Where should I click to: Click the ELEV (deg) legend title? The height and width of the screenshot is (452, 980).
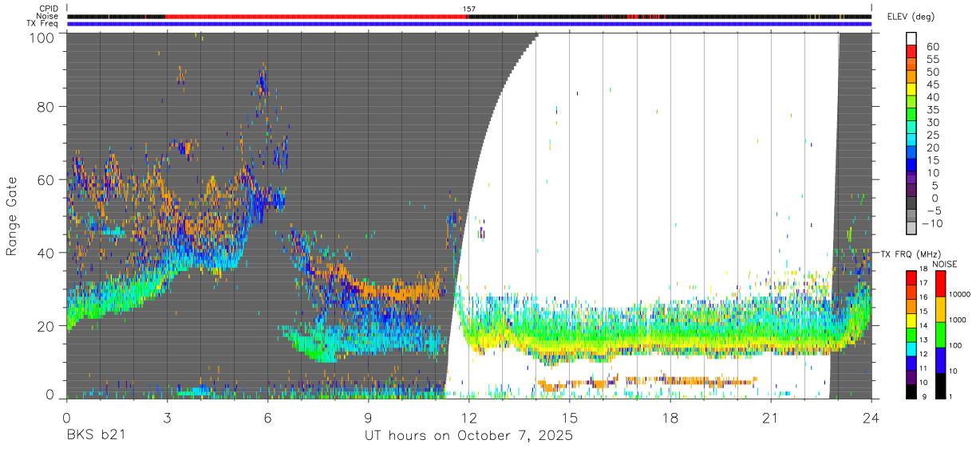(911, 16)
